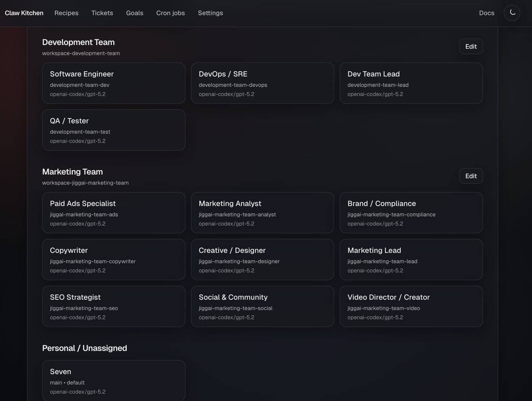This screenshot has width=532, height=401.
Task: Open the Dev Team Lead card
Action: click(x=411, y=83)
